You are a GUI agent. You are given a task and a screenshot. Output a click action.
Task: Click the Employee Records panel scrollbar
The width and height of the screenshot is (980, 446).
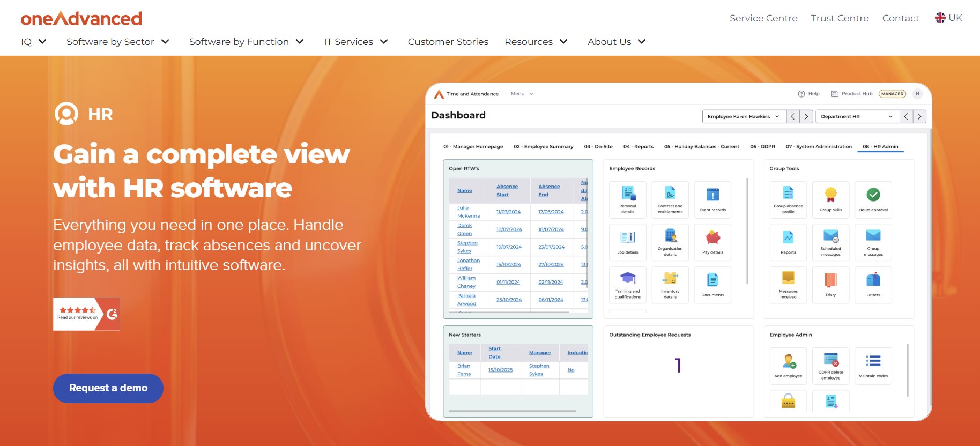tap(747, 231)
